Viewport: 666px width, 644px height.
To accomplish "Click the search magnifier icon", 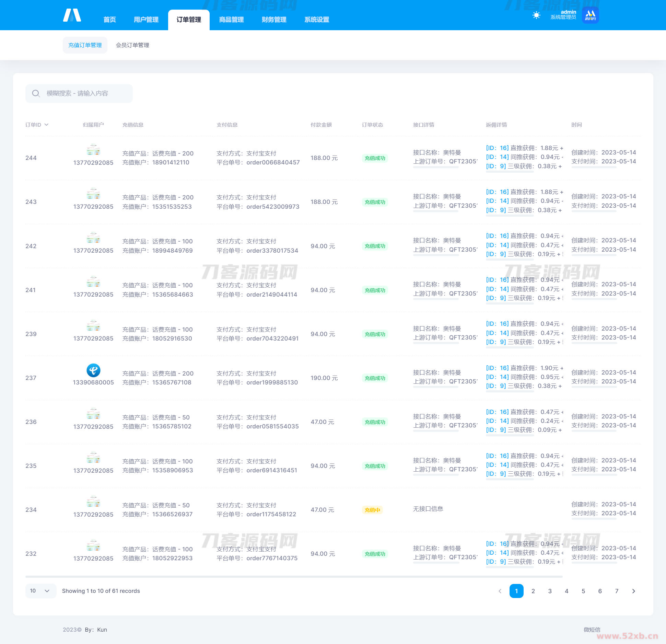I will point(36,93).
